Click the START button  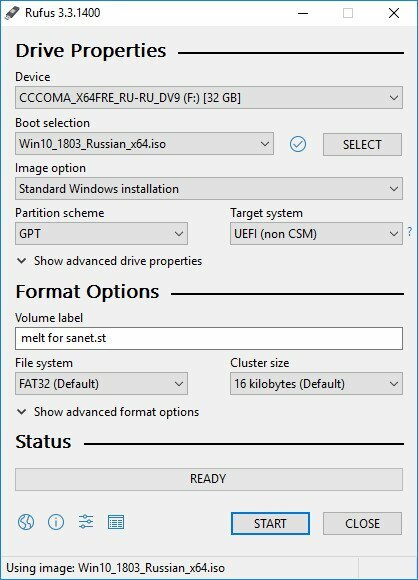[x=270, y=523]
